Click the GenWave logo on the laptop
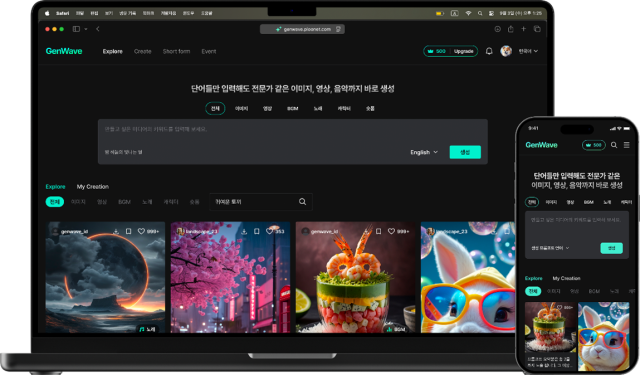Image resolution: width=640 pixels, height=375 pixels. [64, 51]
